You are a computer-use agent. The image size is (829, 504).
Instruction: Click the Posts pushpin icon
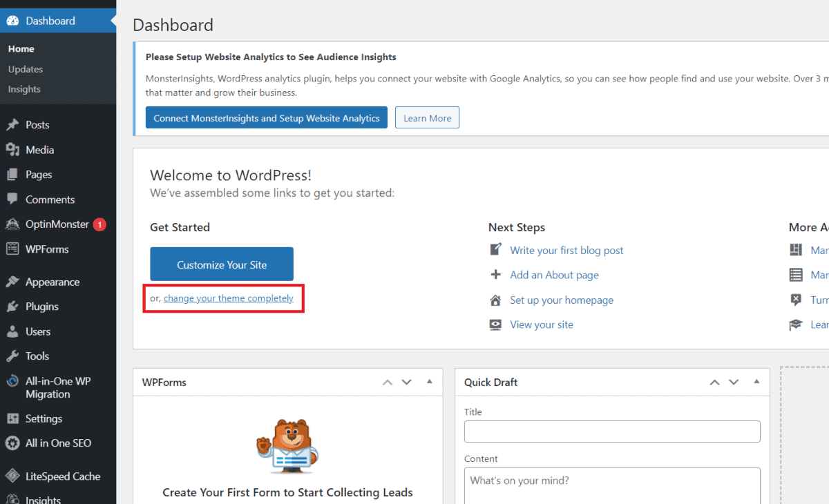12,125
